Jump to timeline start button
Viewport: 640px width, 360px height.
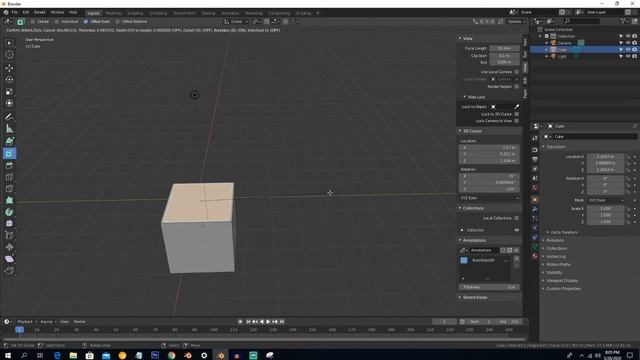point(247,322)
